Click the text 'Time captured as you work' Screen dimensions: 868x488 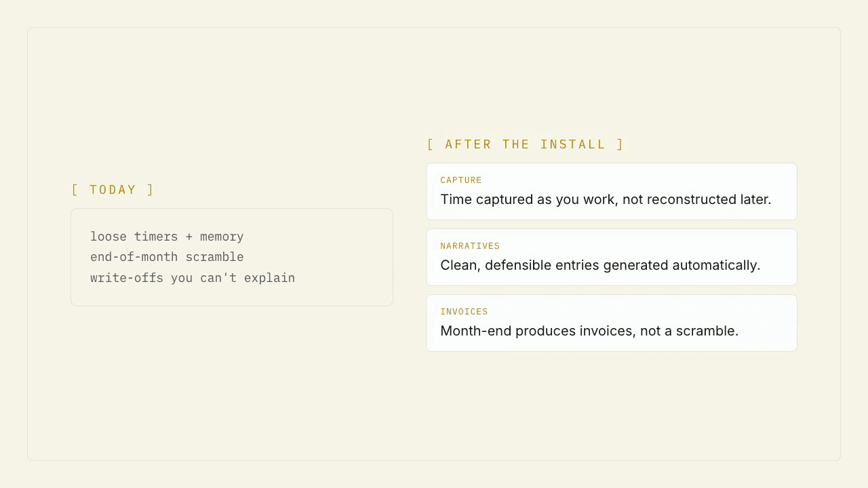[x=527, y=199]
